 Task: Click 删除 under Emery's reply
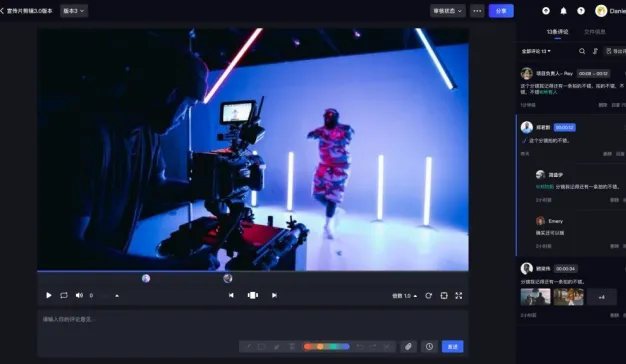(x=615, y=246)
